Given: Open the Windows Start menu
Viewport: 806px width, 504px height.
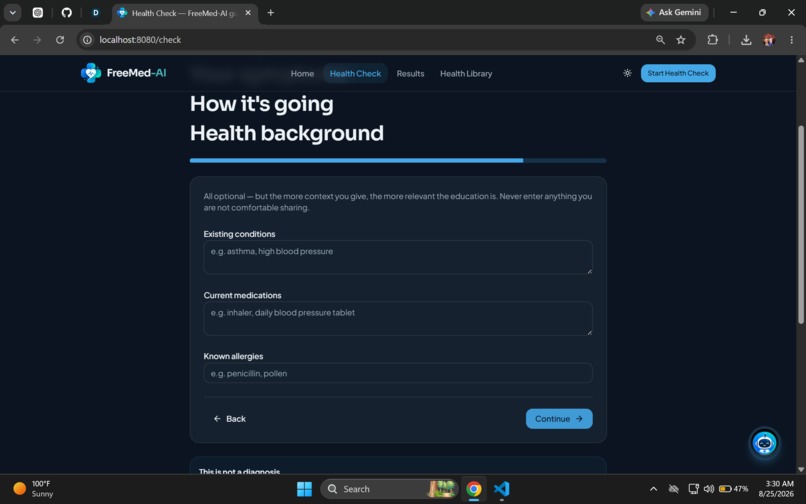Looking at the screenshot, I should pos(304,489).
